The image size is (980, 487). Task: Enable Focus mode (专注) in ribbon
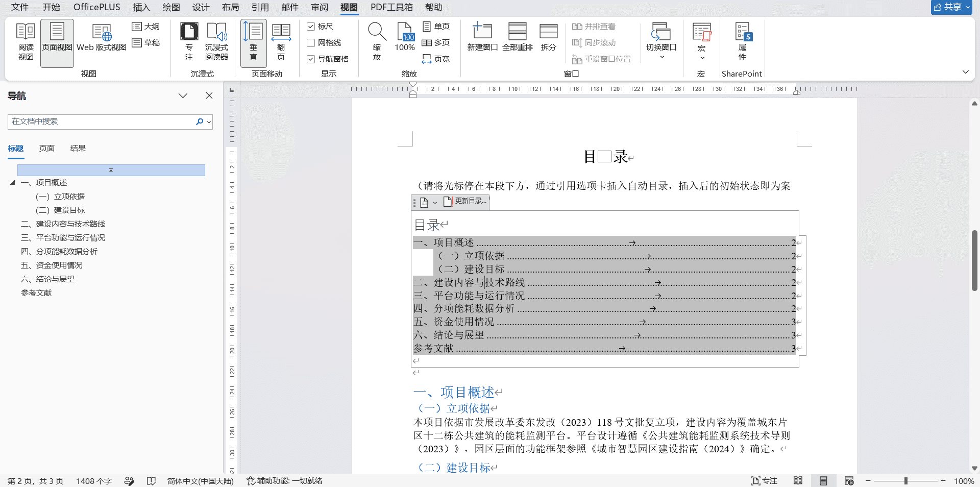pyautogui.click(x=189, y=42)
